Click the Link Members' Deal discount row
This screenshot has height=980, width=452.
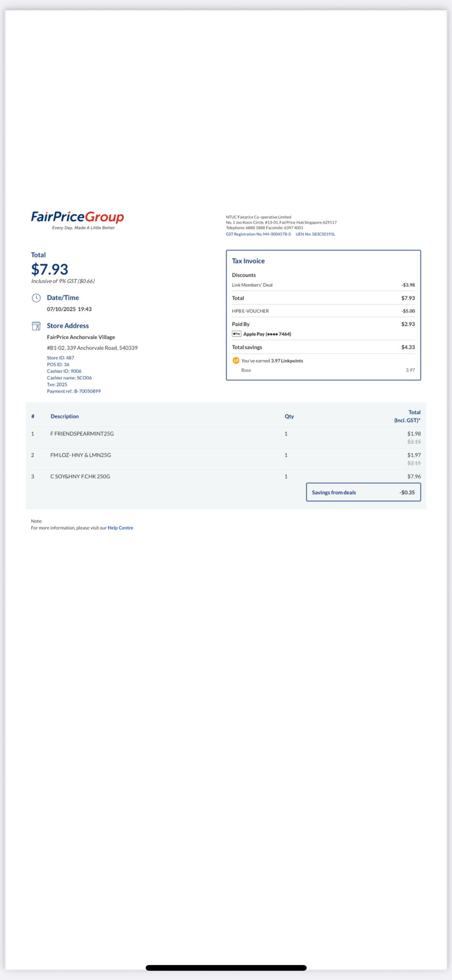(x=323, y=285)
